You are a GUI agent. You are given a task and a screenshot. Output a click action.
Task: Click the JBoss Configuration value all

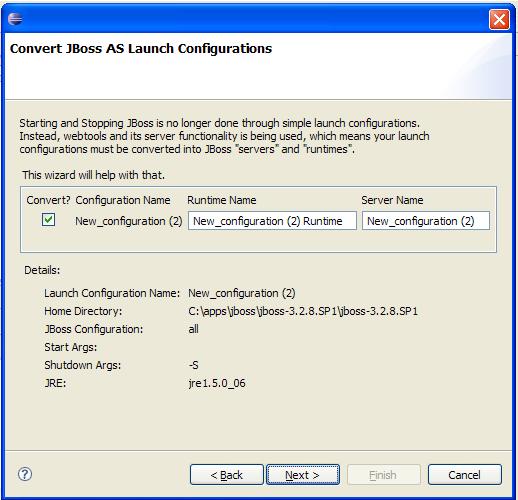pyautogui.click(x=193, y=329)
